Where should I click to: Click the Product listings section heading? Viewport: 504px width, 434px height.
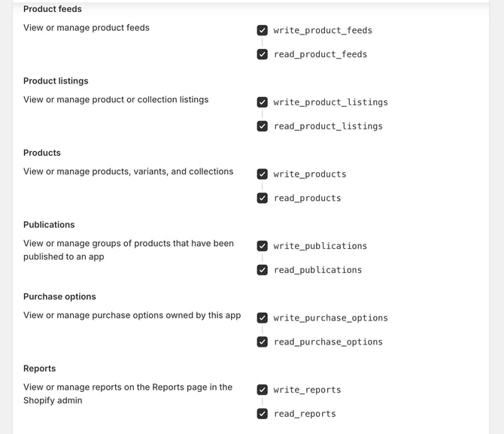coord(56,80)
